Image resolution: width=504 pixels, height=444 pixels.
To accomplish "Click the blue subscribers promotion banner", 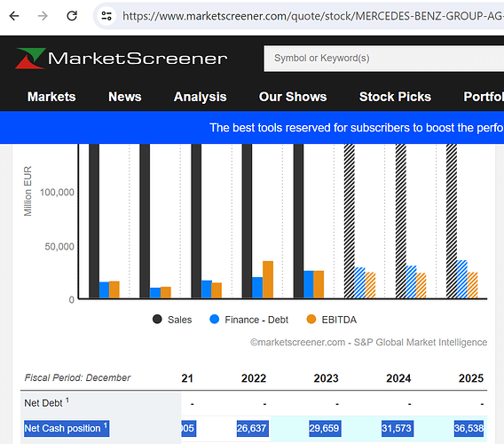I will coord(252,127).
